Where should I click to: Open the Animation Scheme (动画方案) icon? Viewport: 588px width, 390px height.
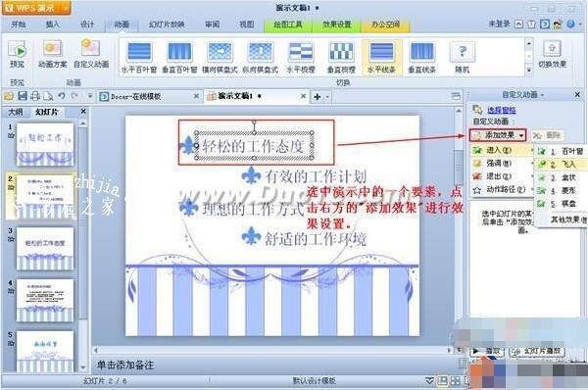pos(53,49)
